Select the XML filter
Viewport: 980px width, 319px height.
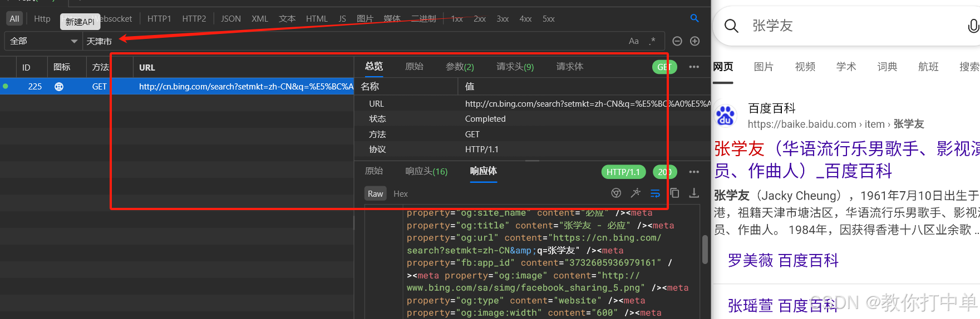(260, 19)
